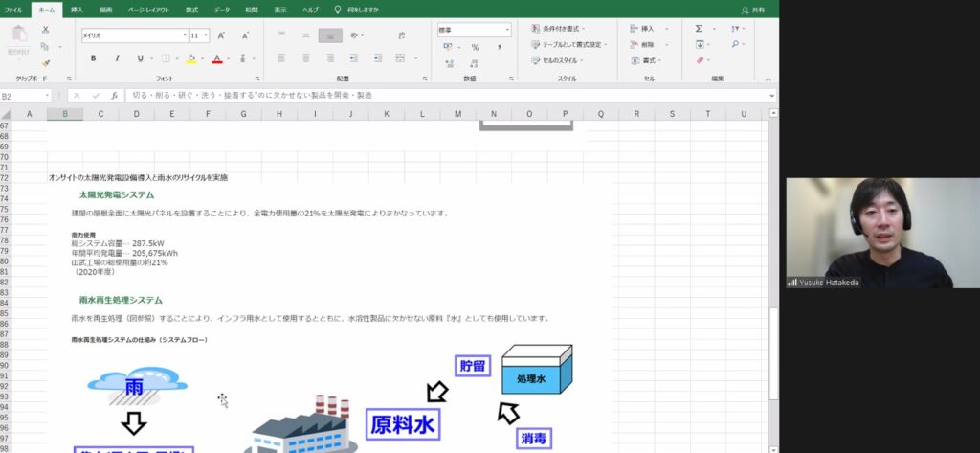Switch to the 挿入 ribbon tab
The width and height of the screenshot is (980, 453).
tap(77, 10)
